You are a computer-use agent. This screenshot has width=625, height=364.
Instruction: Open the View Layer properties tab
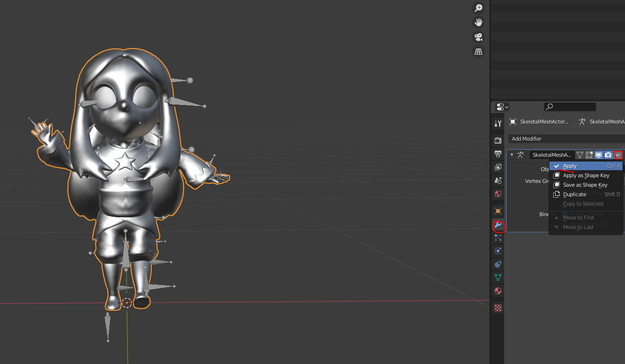498,167
